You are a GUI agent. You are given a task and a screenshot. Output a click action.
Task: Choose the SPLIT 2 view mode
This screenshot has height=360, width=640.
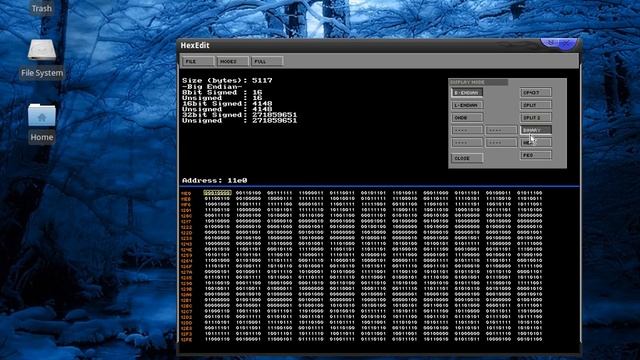click(x=536, y=118)
